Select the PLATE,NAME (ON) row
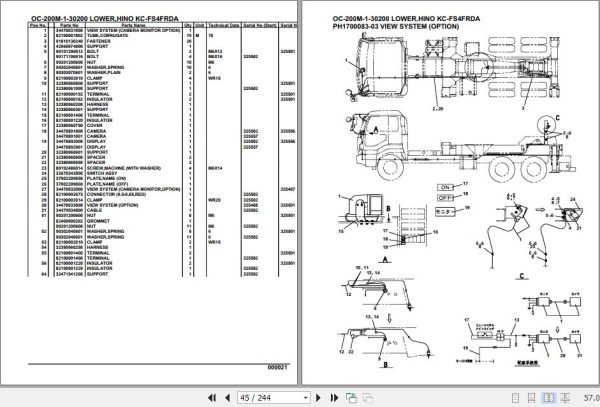 (162, 179)
